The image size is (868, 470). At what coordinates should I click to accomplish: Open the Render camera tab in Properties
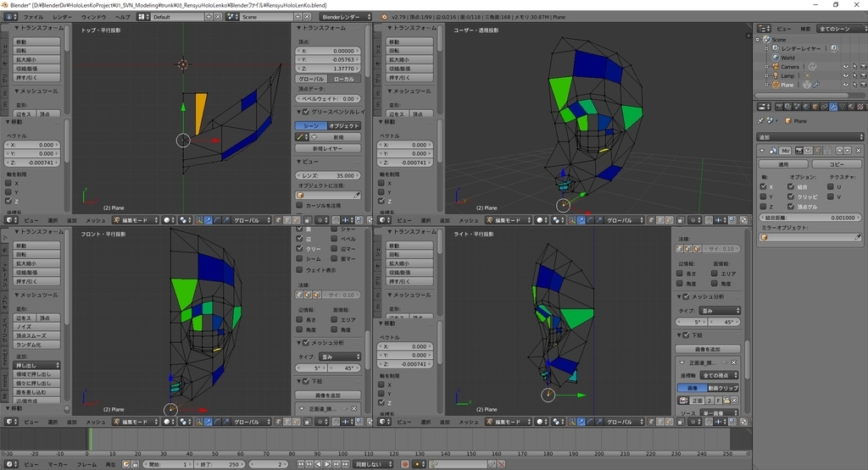tap(779, 107)
